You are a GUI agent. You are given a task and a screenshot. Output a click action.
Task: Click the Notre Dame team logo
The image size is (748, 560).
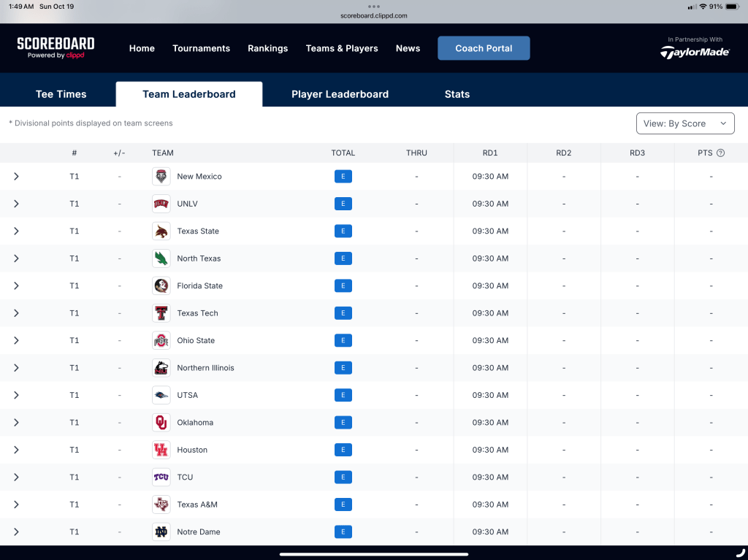[161, 532]
